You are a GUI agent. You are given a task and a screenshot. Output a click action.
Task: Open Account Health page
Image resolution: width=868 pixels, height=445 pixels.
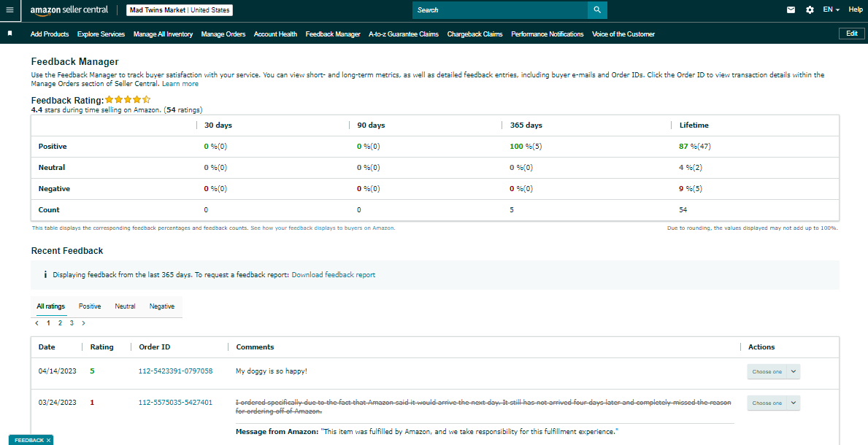coord(276,34)
